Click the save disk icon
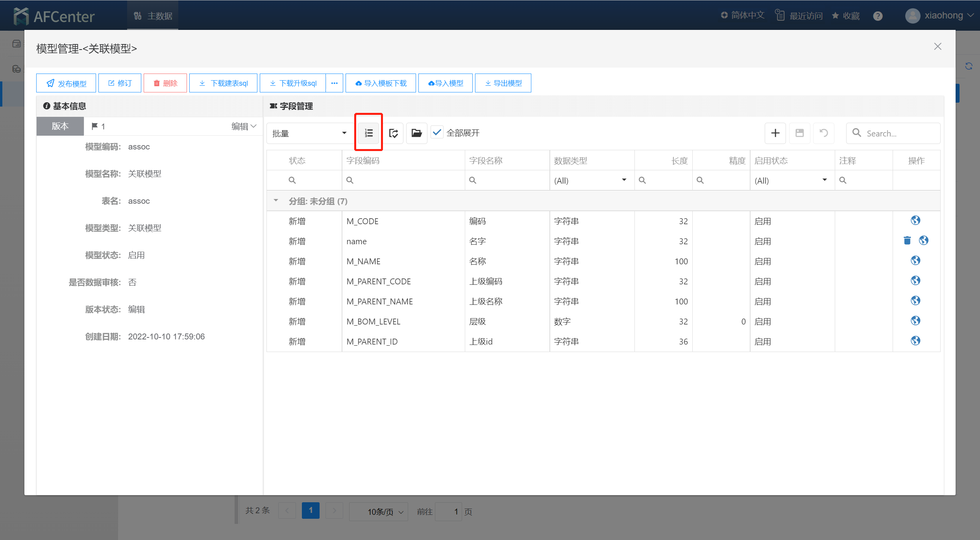The width and height of the screenshot is (980, 540). click(799, 133)
